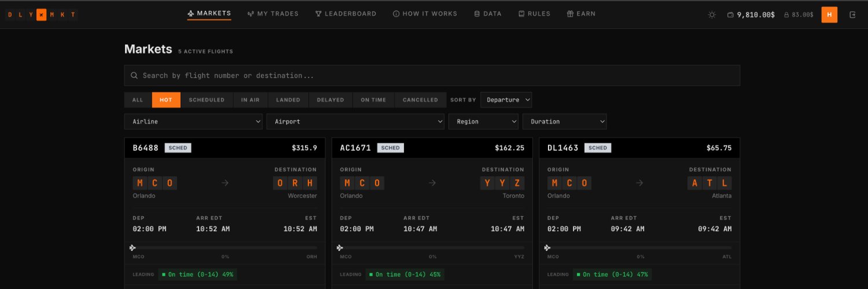Expand the Region dropdown
The image size is (868, 289).
pos(483,121)
